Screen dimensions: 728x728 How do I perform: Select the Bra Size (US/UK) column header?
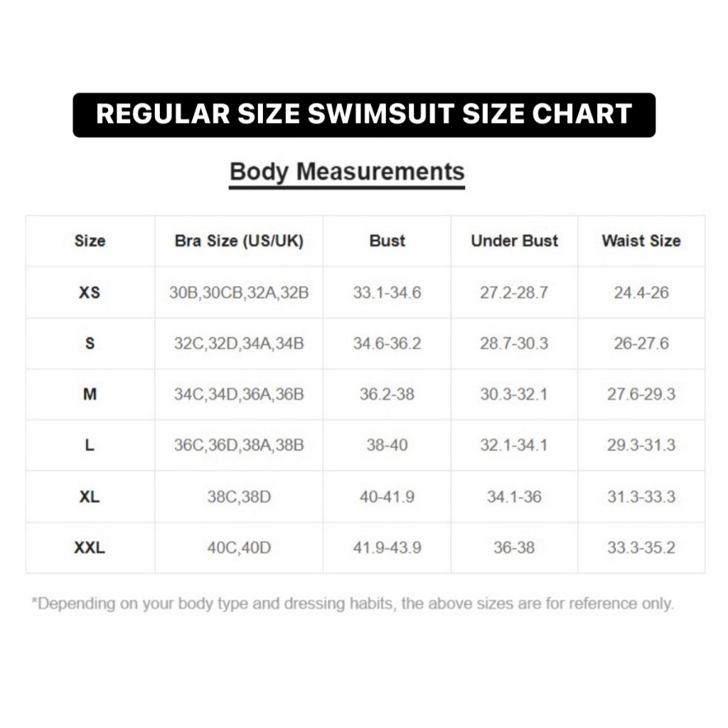point(239,241)
